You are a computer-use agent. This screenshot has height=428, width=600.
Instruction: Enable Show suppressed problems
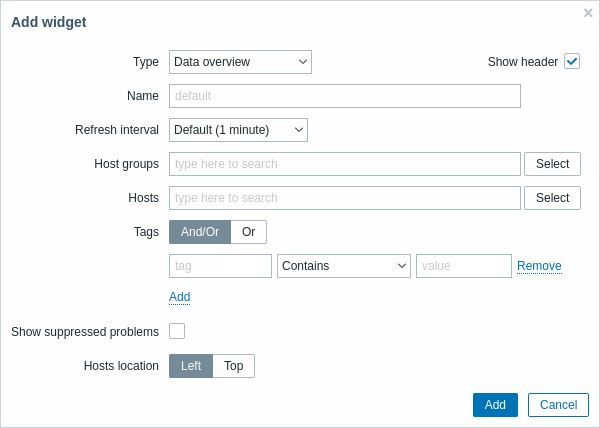click(x=177, y=331)
